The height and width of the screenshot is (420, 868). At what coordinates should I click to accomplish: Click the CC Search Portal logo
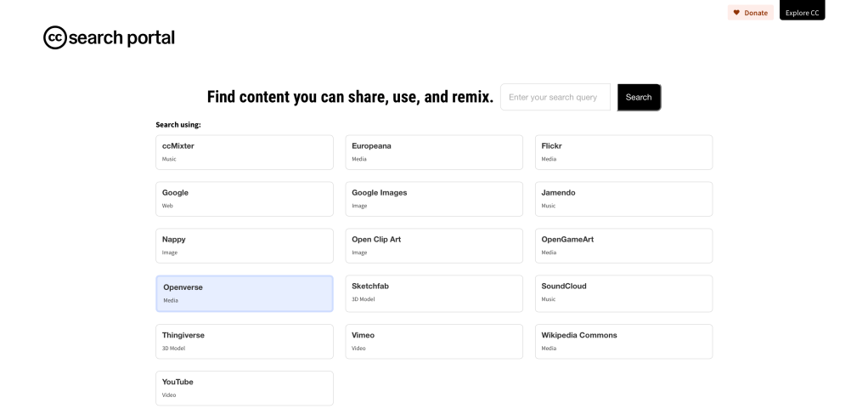109,38
